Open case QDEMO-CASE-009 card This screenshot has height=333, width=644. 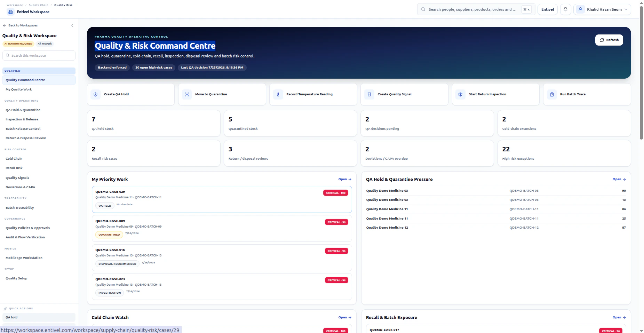point(222,228)
